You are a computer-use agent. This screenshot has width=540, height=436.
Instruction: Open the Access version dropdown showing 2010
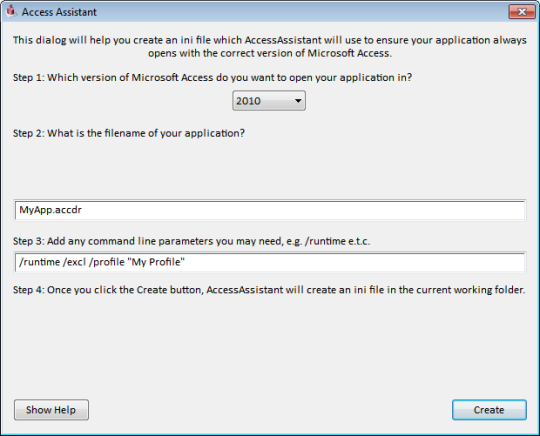click(x=269, y=101)
